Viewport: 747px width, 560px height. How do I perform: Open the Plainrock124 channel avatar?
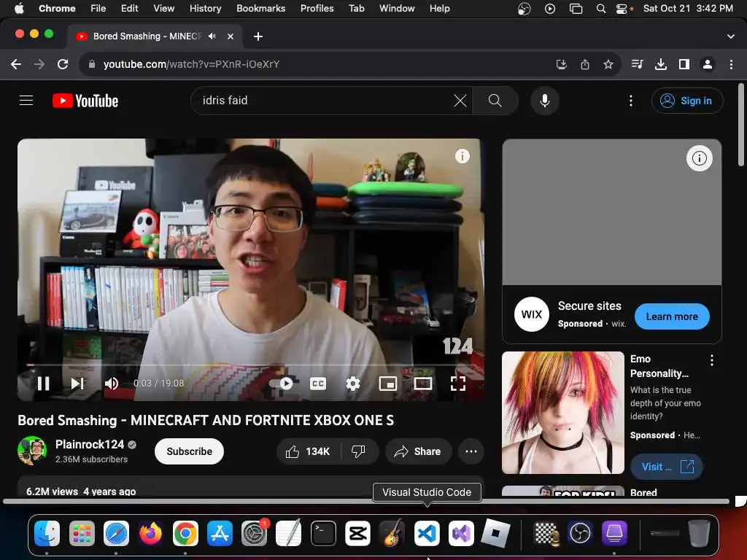click(x=32, y=451)
